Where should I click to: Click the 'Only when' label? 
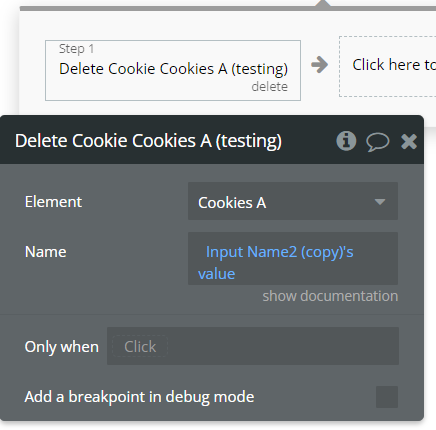click(x=62, y=347)
